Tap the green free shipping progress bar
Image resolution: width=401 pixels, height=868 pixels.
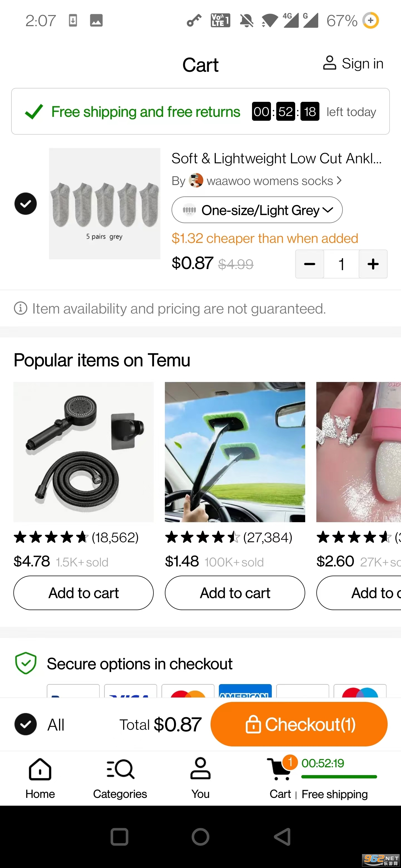point(339,777)
